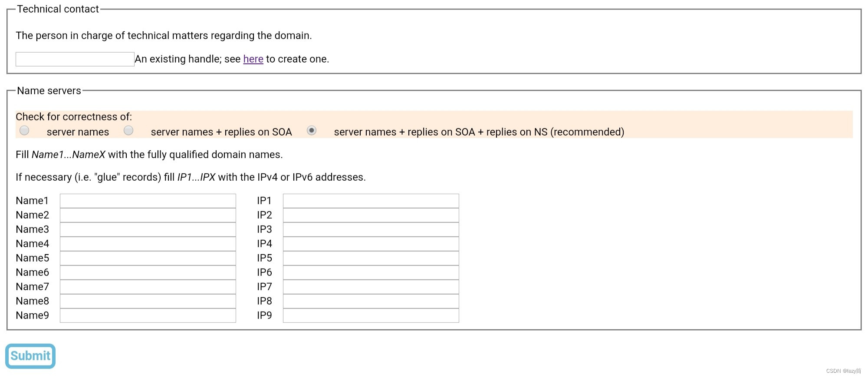Select the 'server names' radio button
The height and width of the screenshot is (378, 868).
[25, 130]
